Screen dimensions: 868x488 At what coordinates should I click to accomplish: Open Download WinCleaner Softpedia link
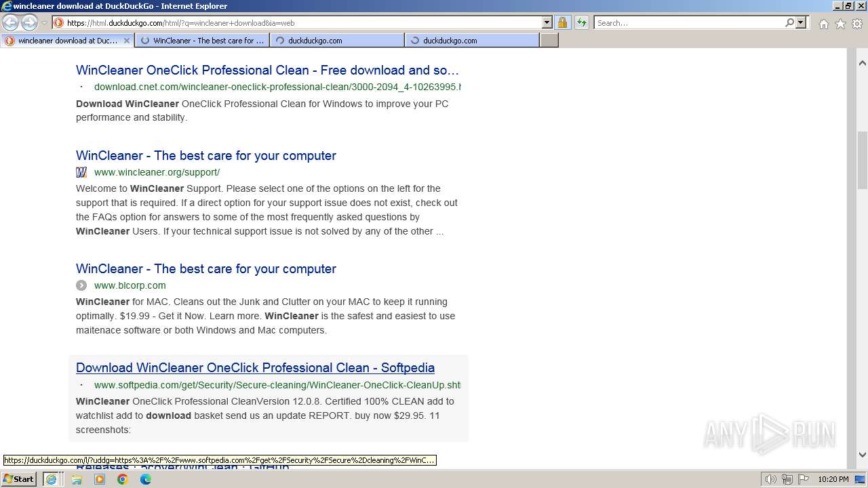pyautogui.click(x=255, y=367)
